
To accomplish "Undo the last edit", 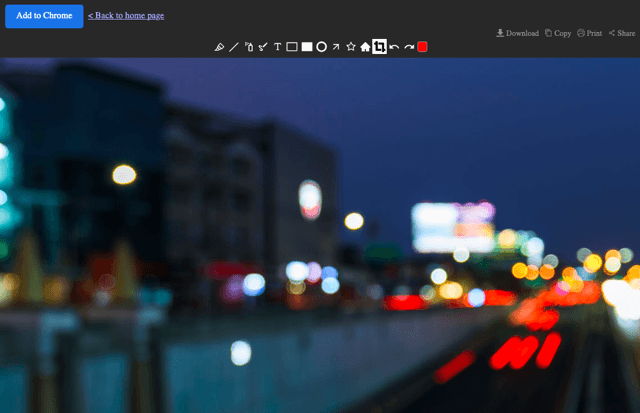I will click(394, 47).
